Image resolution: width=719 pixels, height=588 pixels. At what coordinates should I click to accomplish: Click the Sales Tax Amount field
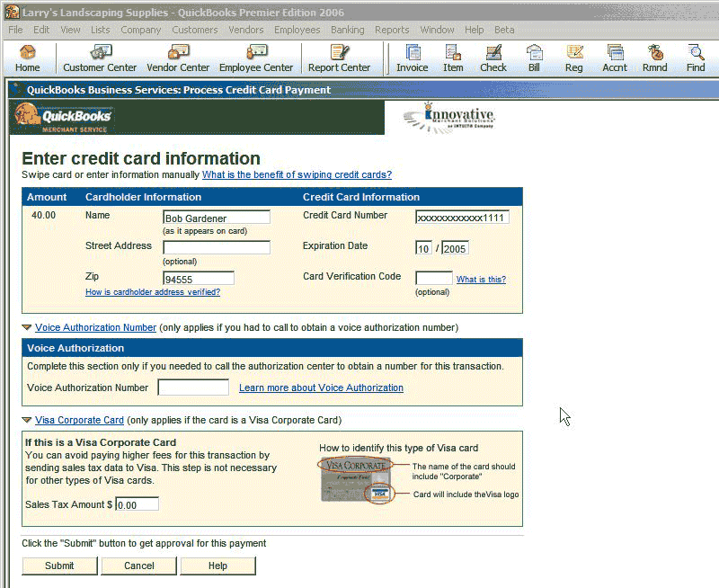click(x=138, y=504)
